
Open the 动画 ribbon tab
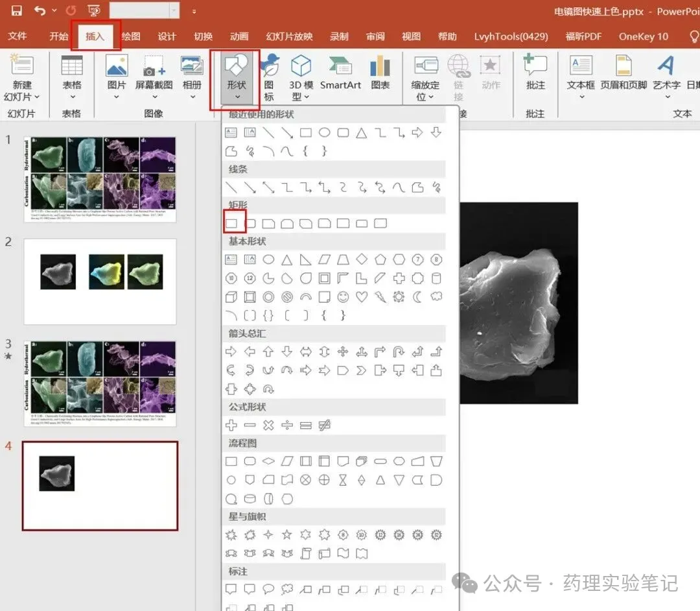(x=239, y=36)
